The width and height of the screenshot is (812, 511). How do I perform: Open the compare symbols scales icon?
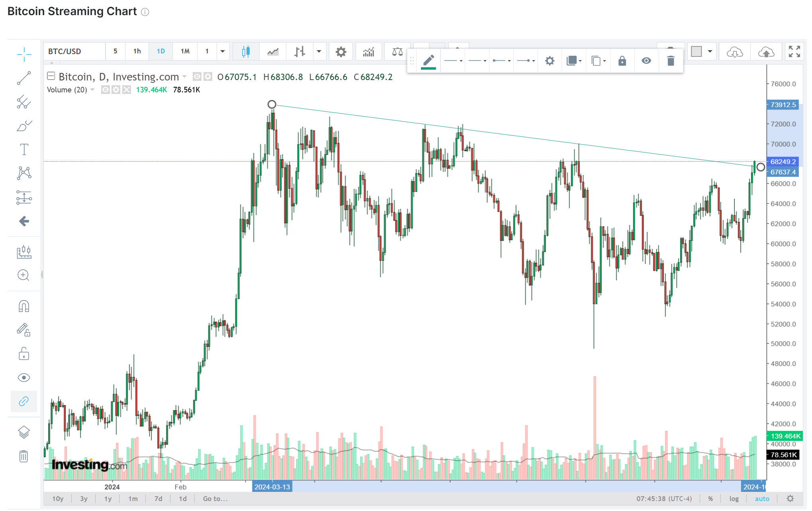click(397, 51)
